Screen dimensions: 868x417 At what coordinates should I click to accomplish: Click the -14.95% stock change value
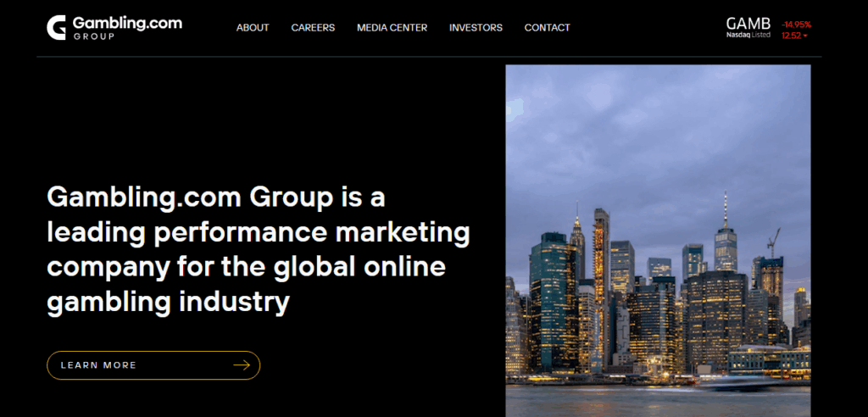[797, 25]
